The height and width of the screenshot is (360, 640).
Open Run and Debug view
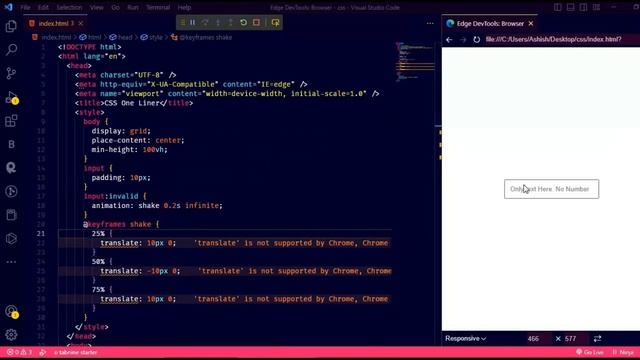tap(11, 98)
